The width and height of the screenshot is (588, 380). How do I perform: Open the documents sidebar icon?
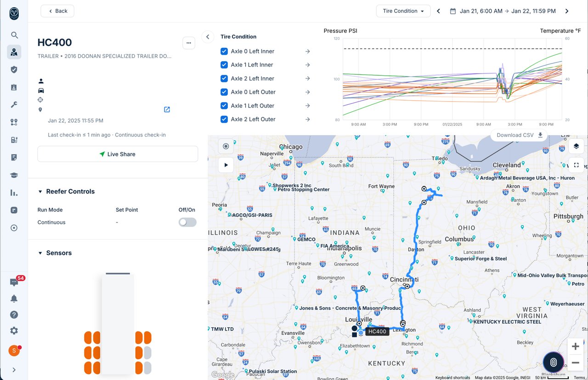pyautogui.click(x=14, y=157)
